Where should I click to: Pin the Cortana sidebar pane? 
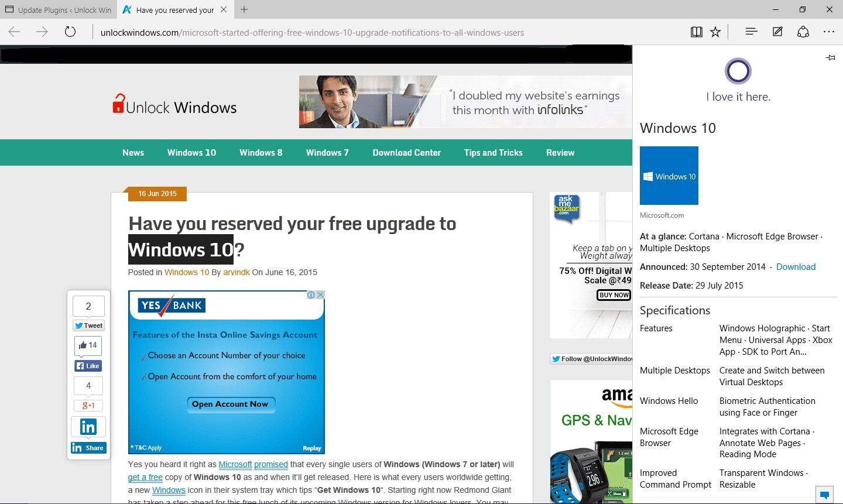coord(830,57)
